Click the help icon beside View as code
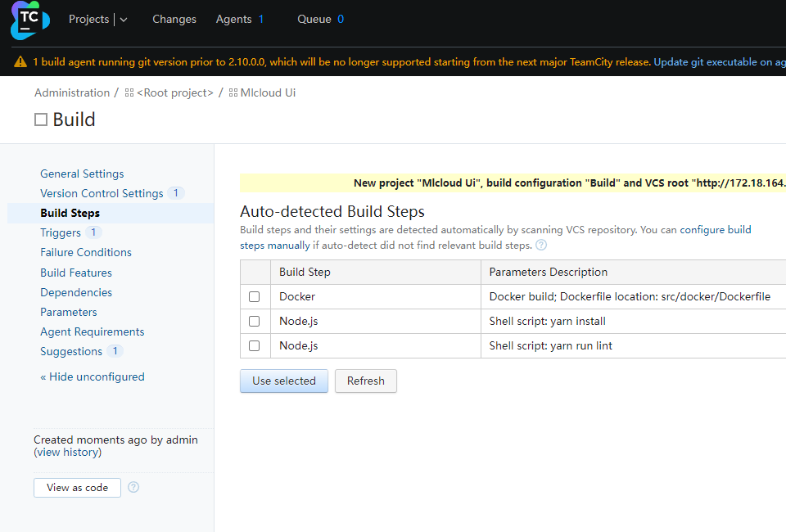The width and height of the screenshot is (786, 532). [133, 487]
